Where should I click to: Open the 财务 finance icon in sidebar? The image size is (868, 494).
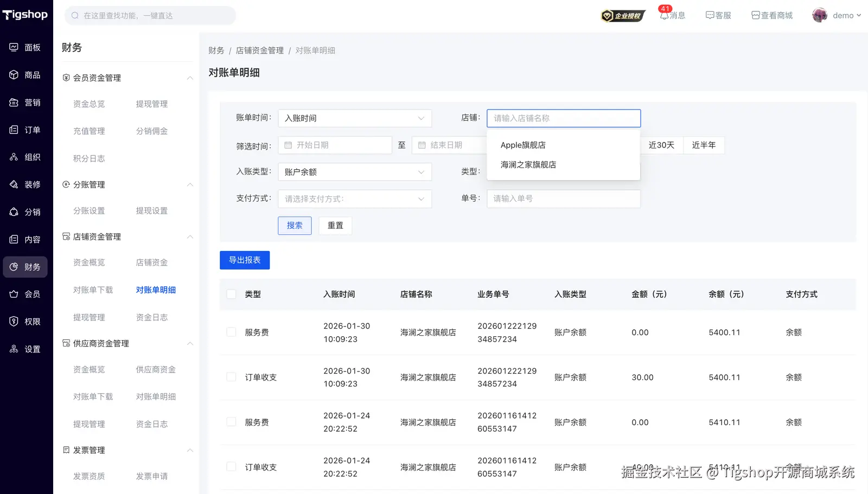(14, 267)
